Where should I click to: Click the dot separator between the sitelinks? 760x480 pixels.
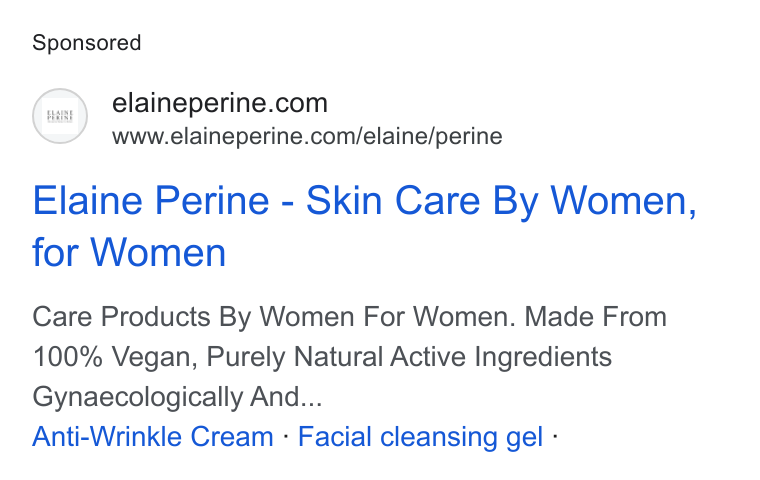click(x=285, y=436)
